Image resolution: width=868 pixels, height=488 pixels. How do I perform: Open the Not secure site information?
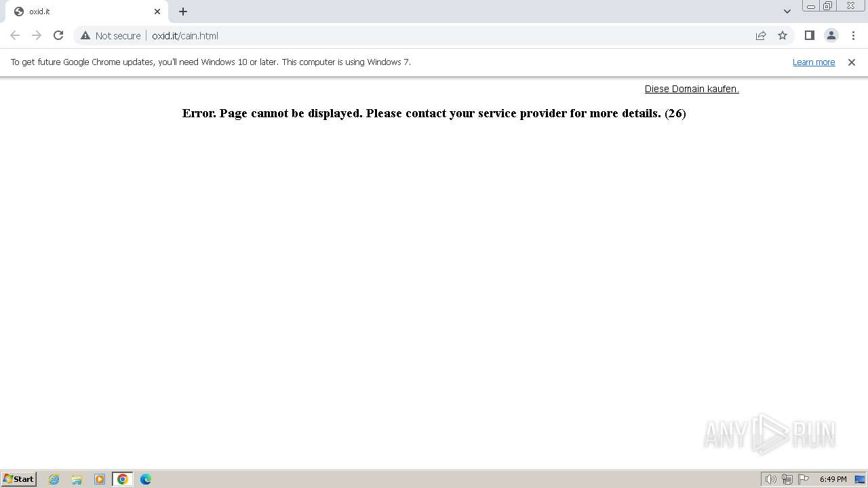pyautogui.click(x=111, y=35)
